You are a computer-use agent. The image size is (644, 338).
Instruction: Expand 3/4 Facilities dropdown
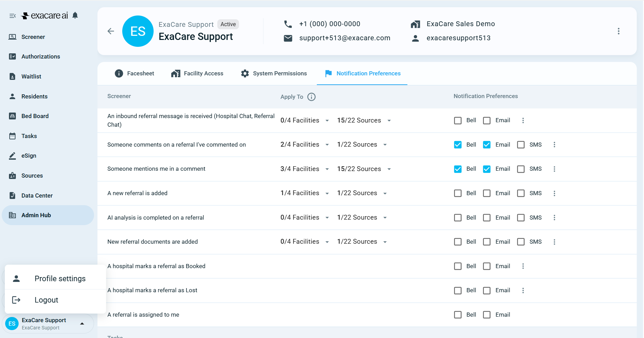[305, 169]
